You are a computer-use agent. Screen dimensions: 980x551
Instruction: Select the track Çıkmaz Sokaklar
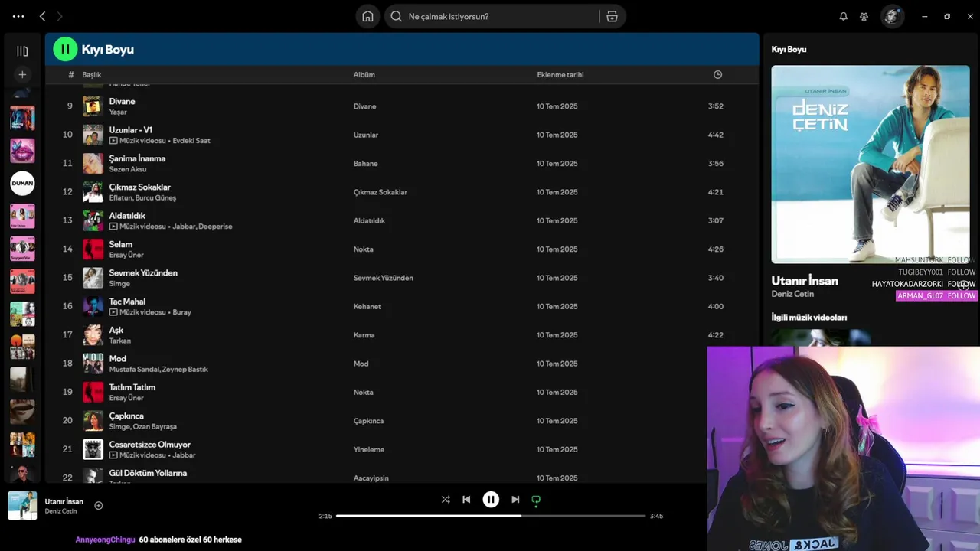tap(139, 187)
